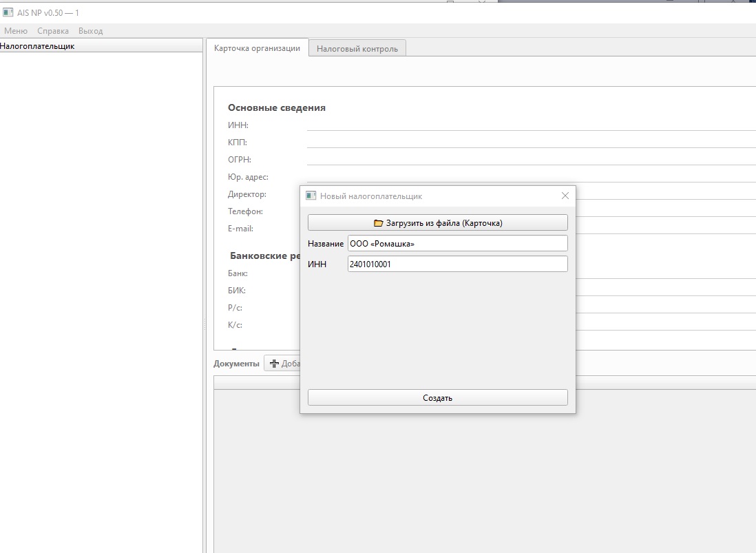
Task: Click the background ИНН line under Основные сведения
Action: point(530,125)
